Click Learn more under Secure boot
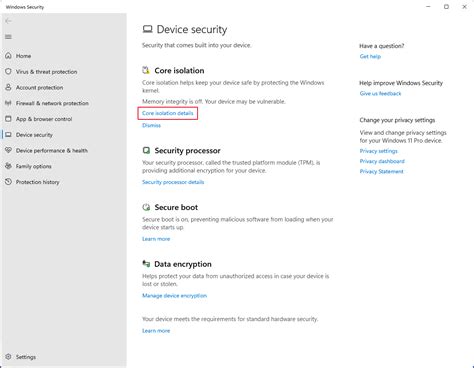This screenshot has width=474, height=368. click(156, 239)
